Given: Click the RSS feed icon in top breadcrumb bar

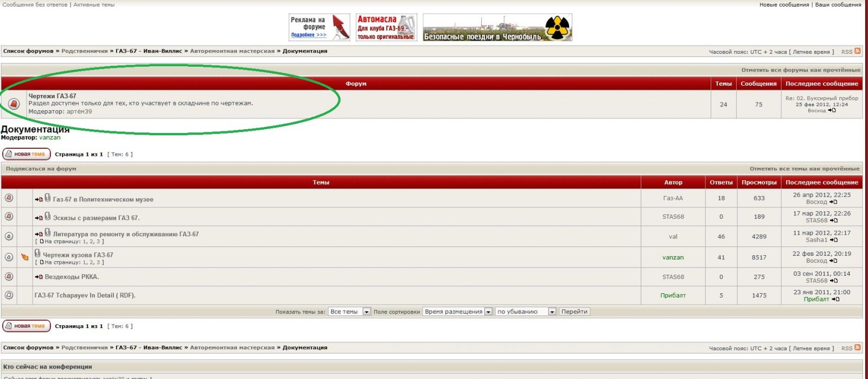Looking at the screenshot, I should click(857, 51).
